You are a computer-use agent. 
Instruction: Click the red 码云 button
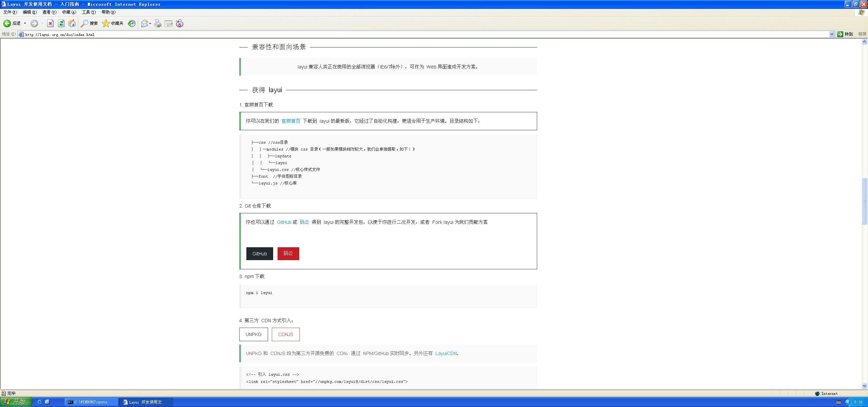[288, 254]
